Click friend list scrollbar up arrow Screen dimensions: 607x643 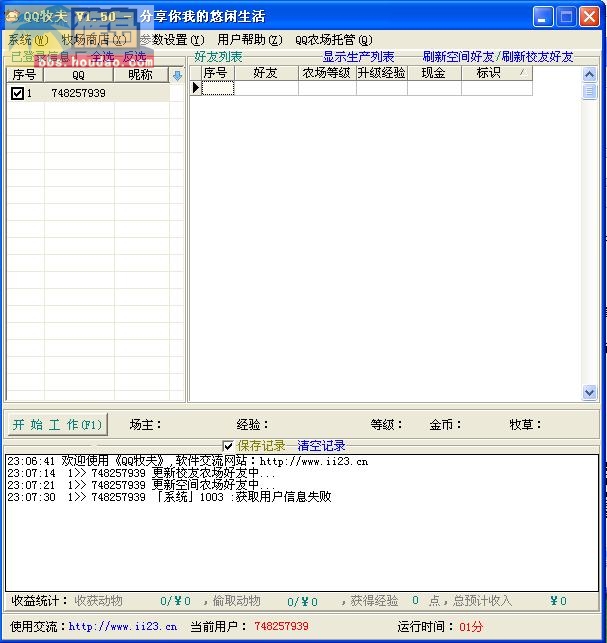[589, 74]
